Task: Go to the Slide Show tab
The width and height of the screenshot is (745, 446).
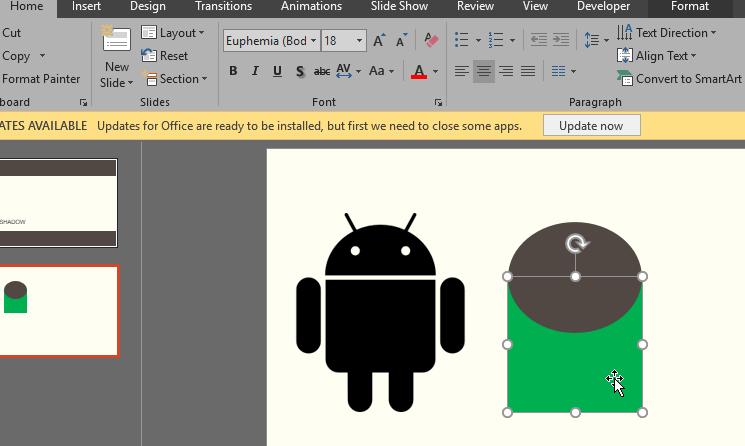Action: point(399,6)
